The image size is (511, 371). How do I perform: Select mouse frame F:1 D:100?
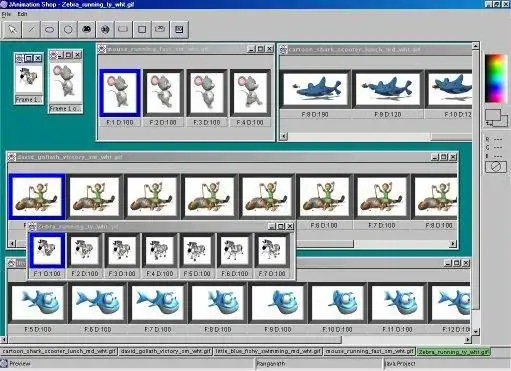(x=120, y=93)
